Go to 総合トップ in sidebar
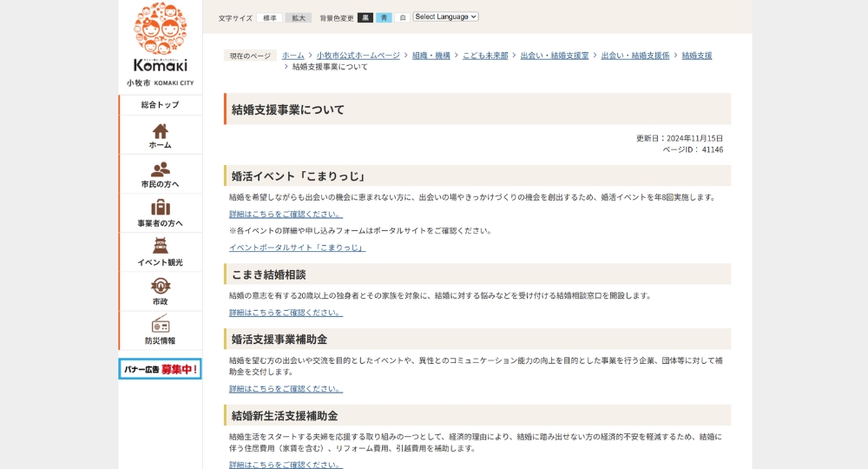The image size is (868, 469). point(160,104)
